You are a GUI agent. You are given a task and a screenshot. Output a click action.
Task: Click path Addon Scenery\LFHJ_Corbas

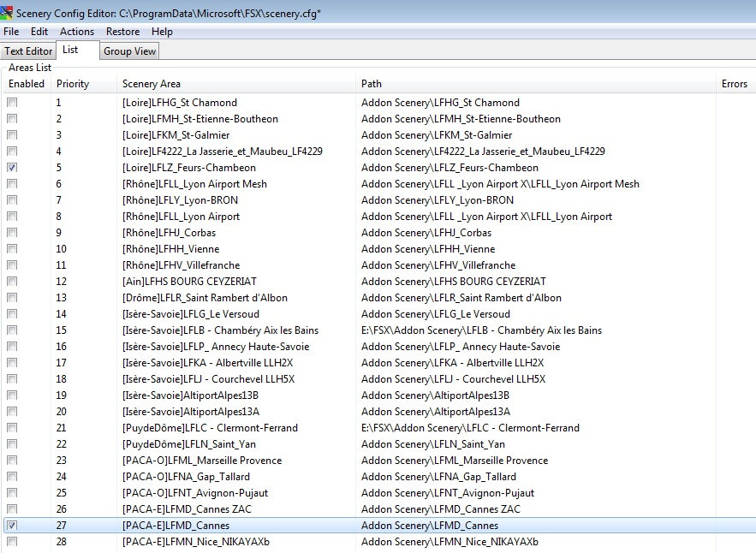(426, 233)
